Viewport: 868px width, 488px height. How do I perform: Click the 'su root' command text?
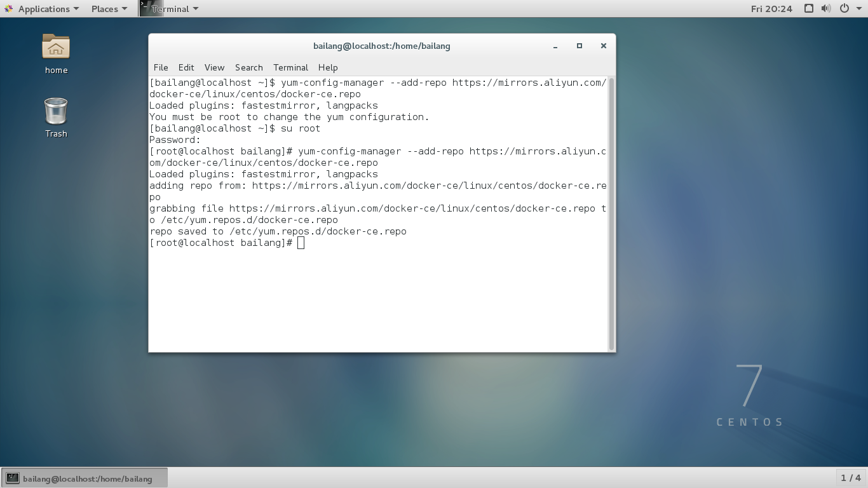click(x=301, y=128)
